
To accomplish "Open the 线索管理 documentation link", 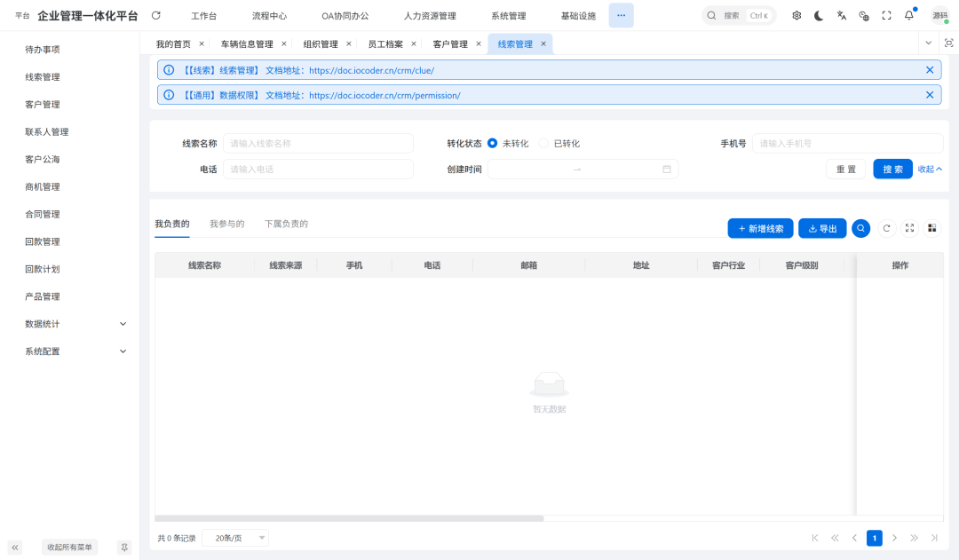I will coord(371,69).
